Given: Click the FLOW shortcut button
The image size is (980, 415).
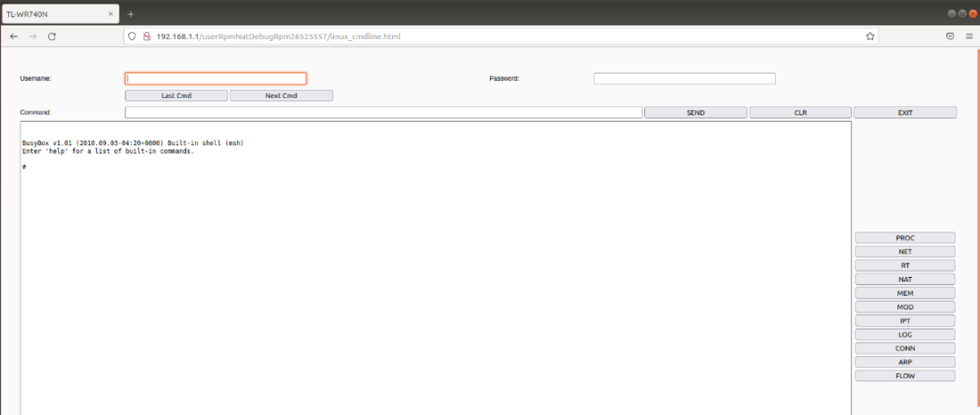Looking at the screenshot, I should click(905, 376).
